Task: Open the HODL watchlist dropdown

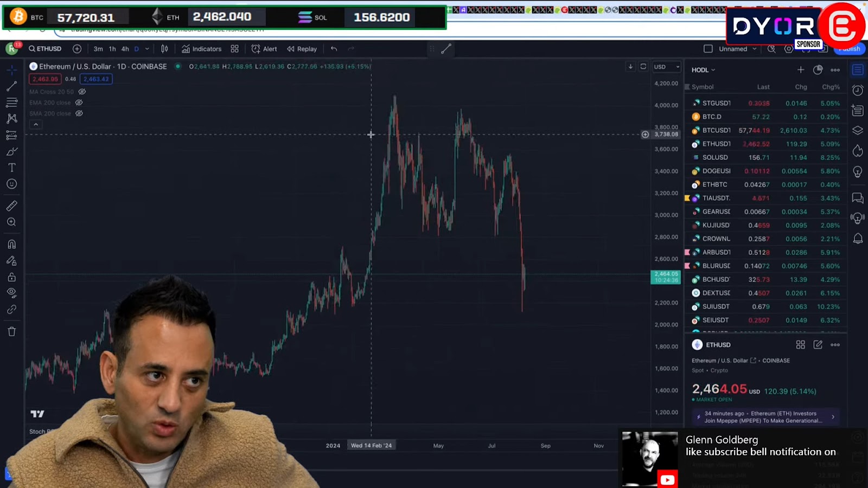Action: point(703,70)
